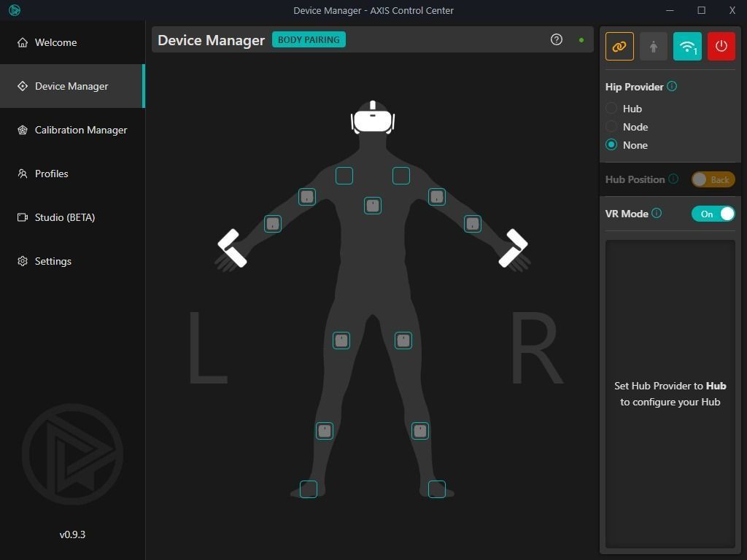This screenshot has width=747, height=560.
Task: Click the 'Set Hub Provider to Hub' message
Action: [x=670, y=394]
